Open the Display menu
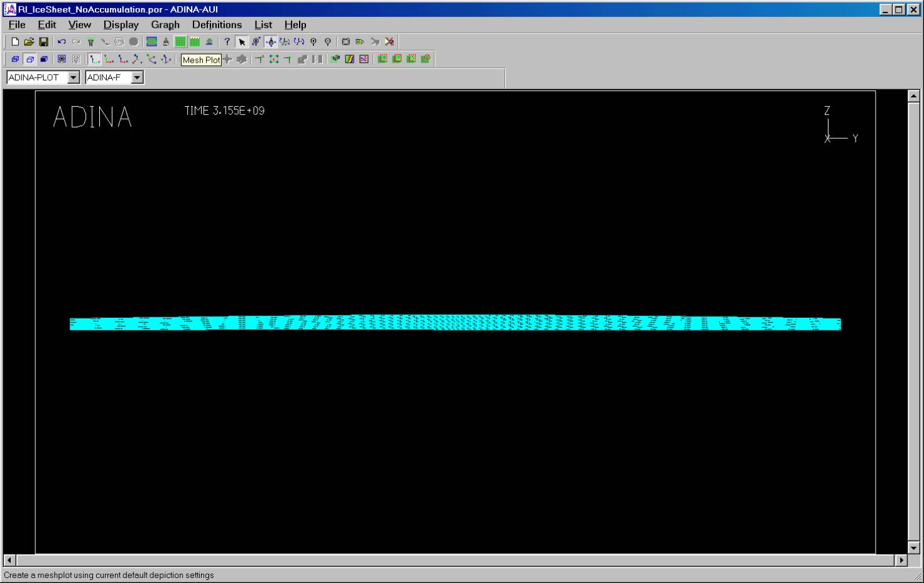This screenshot has width=924, height=583. (121, 25)
